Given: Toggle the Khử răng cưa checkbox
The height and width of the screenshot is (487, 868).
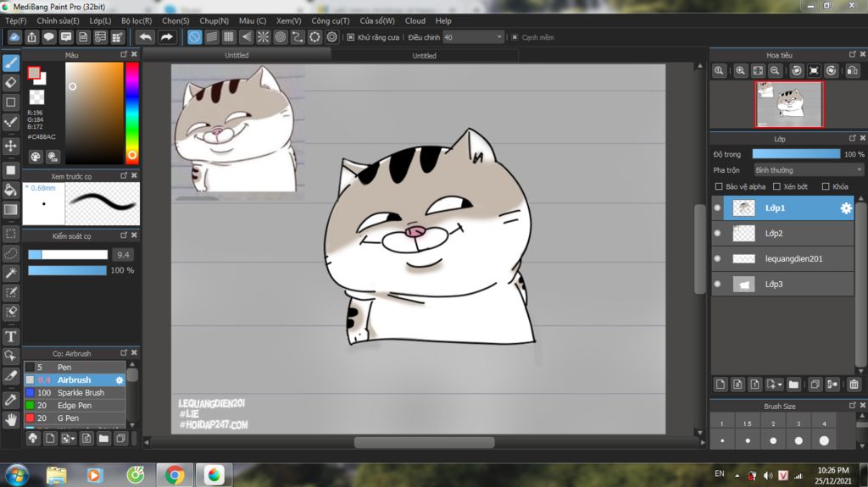Looking at the screenshot, I should 350,37.
